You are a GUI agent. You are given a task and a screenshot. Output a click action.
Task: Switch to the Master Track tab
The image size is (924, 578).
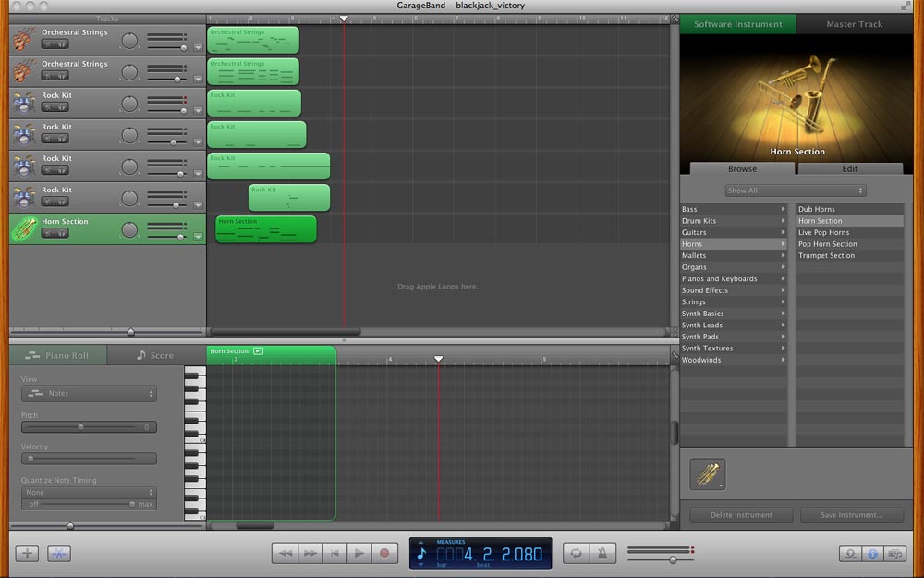click(x=854, y=24)
